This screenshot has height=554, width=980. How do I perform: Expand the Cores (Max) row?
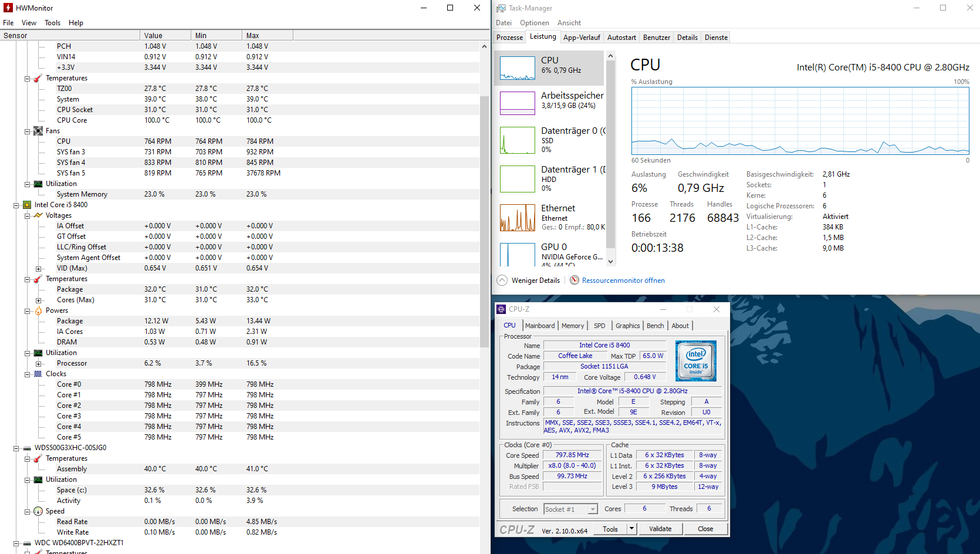click(x=39, y=300)
